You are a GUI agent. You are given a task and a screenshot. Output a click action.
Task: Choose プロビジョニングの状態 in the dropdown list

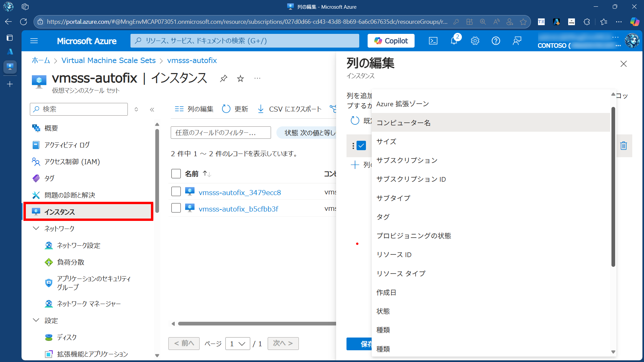[x=414, y=236]
